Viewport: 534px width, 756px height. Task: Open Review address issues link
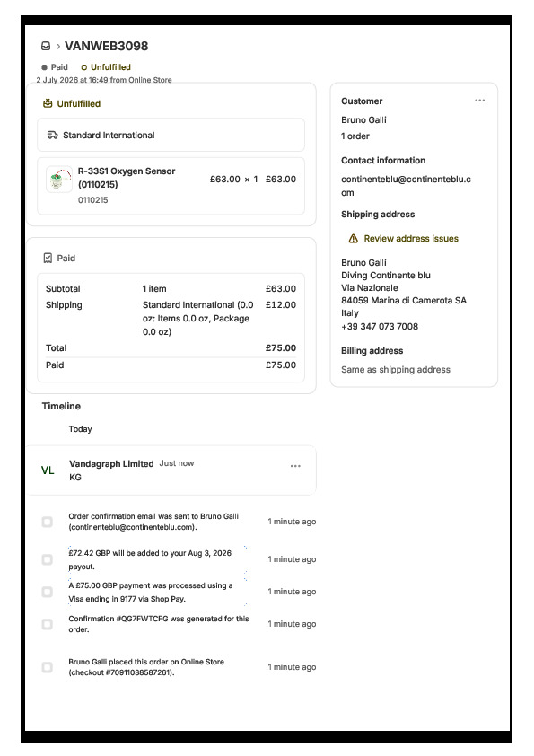pos(411,238)
